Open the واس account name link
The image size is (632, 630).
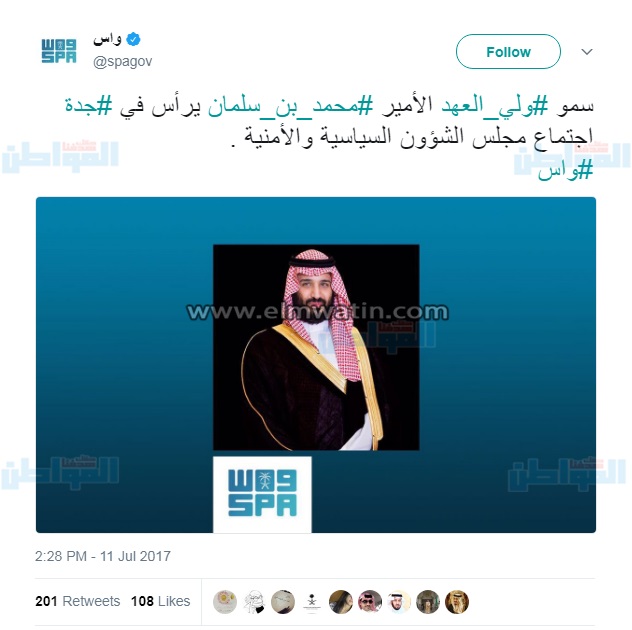pyautogui.click(x=107, y=40)
